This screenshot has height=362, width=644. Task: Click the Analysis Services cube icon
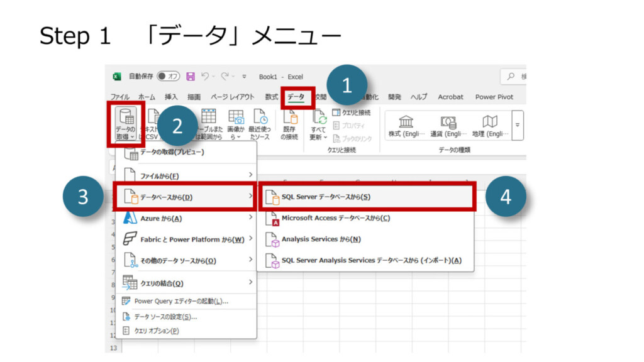[x=272, y=239]
